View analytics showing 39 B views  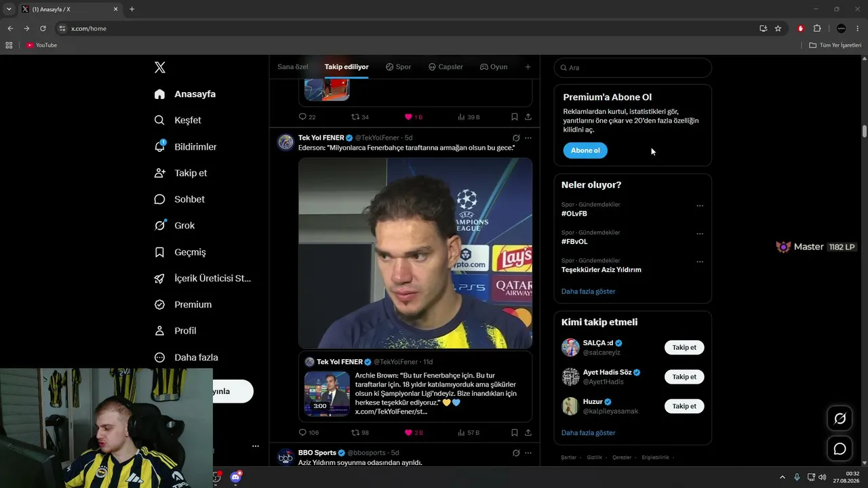tap(469, 117)
